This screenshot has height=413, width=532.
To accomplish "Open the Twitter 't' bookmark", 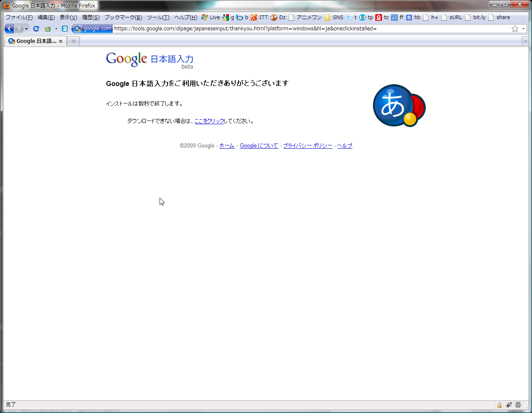I will point(352,17).
